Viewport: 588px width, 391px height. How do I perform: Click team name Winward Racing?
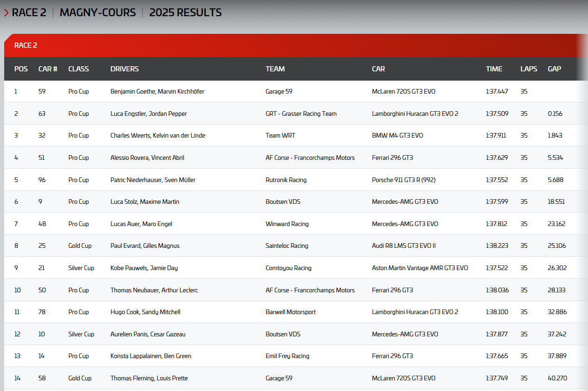tap(287, 224)
